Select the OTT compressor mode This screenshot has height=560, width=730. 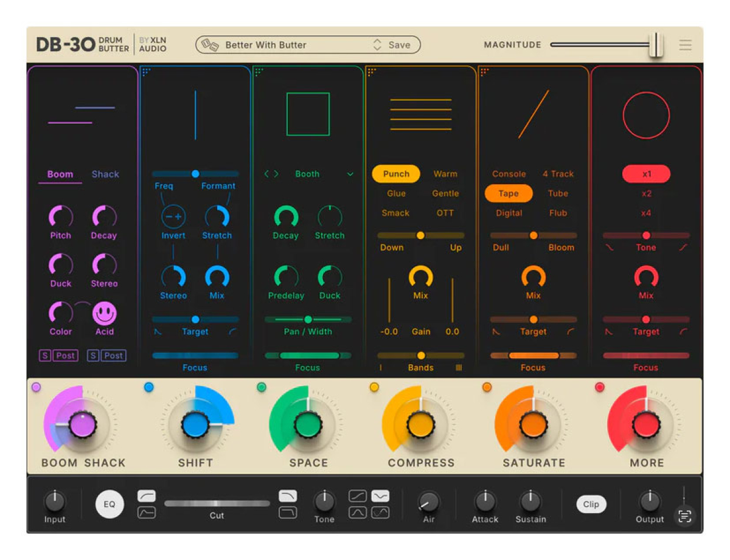pyautogui.click(x=445, y=213)
